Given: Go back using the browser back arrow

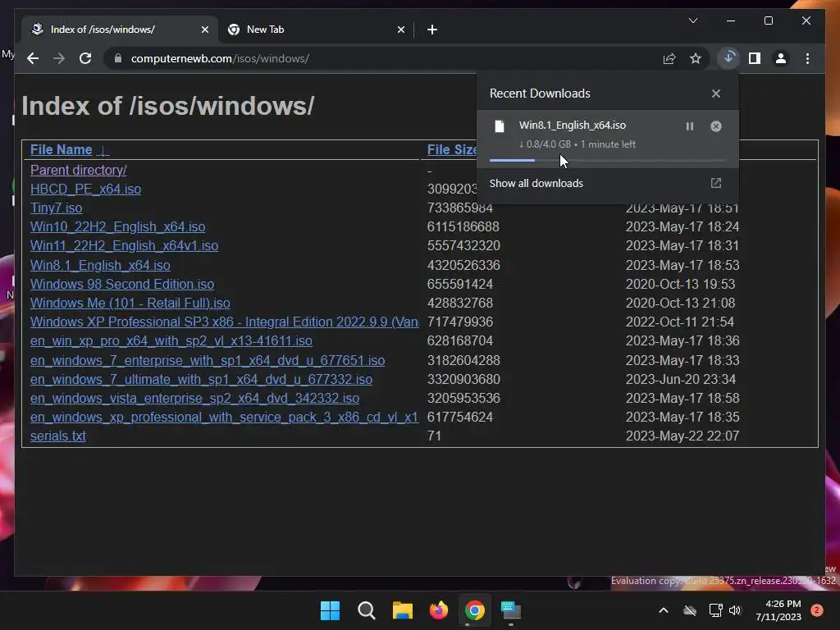Looking at the screenshot, I should [33, 58].
